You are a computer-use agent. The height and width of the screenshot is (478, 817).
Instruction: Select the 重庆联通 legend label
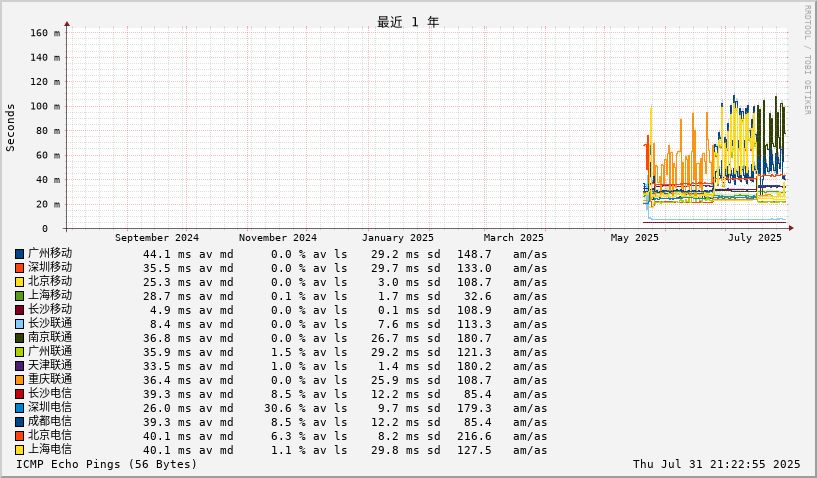pyautogui.click(x=50, y=380)
